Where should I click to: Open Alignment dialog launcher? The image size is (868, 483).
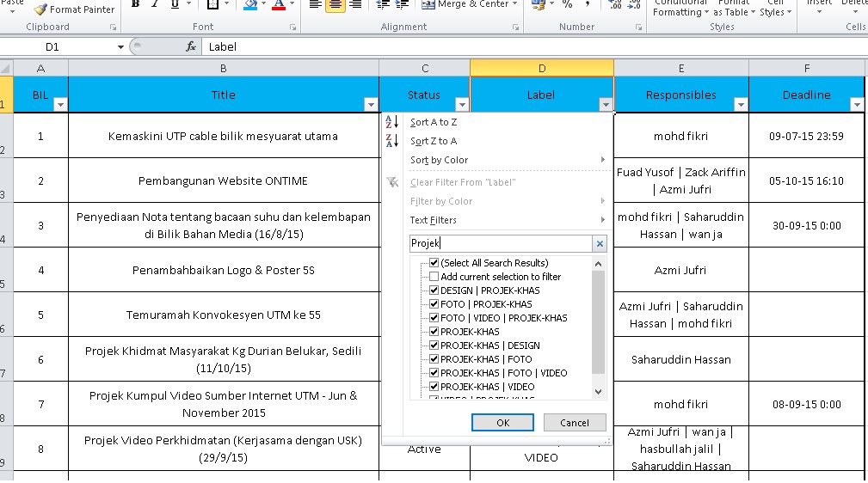515,28
